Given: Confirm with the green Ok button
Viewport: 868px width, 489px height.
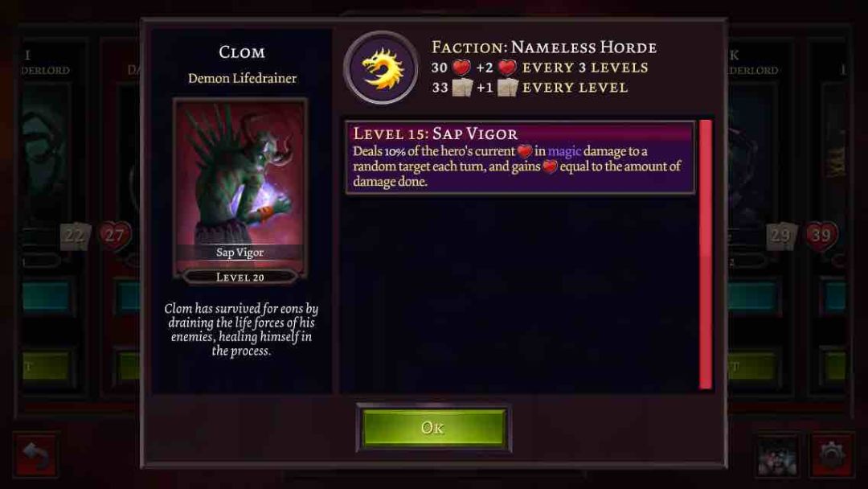Looking at the screenshot, I should tap(433, 428).
